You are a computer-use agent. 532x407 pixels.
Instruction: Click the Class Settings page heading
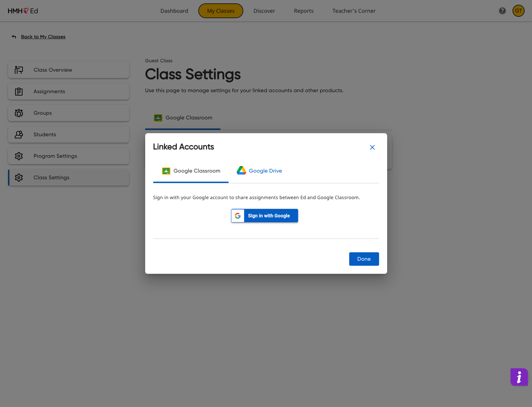pyautogui.click(x=193, y=74)
